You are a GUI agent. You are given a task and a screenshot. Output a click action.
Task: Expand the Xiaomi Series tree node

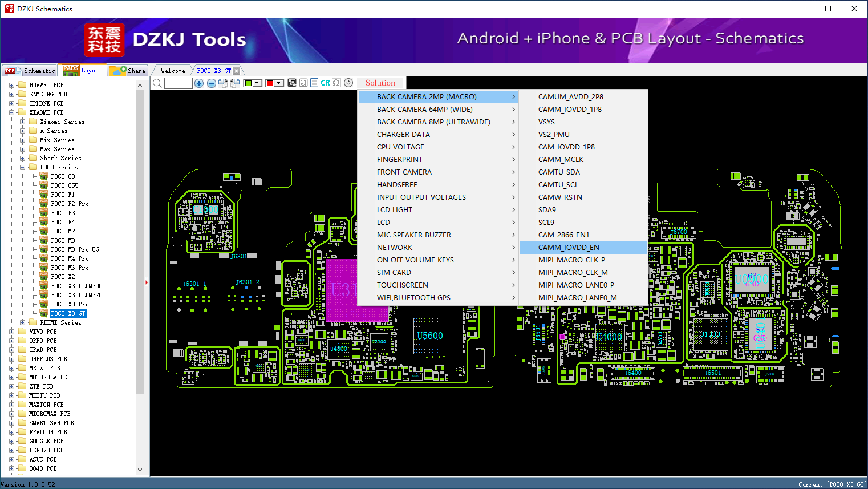click(22, 122)
